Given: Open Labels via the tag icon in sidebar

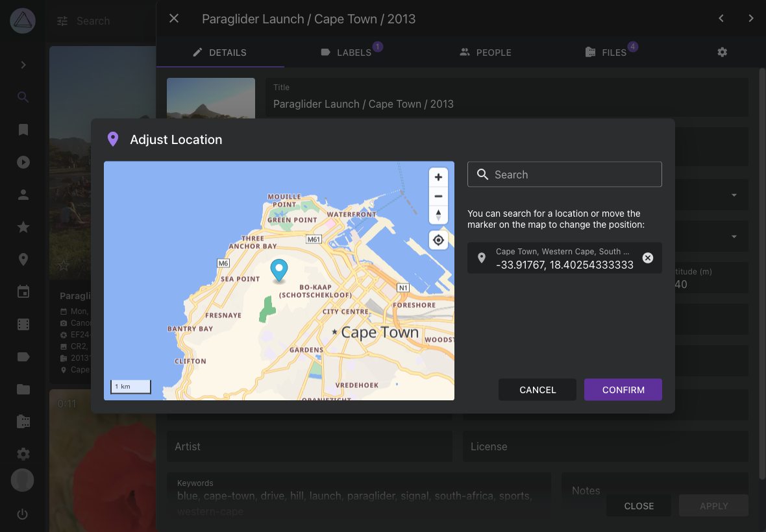Looking at the screenshot, I should click(x=23, y=356).
